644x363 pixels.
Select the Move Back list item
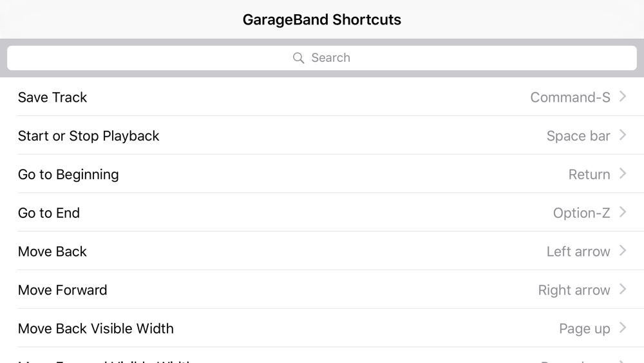52,251
